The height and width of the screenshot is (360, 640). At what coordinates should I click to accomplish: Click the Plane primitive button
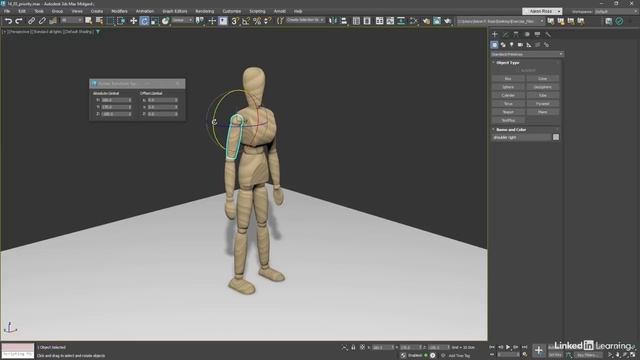[542, 112]
